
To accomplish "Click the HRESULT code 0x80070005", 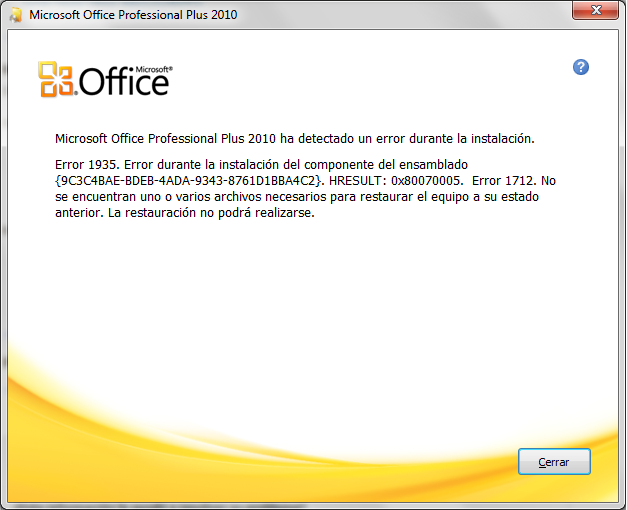I will pyautogui.click(x=427, y=181).
